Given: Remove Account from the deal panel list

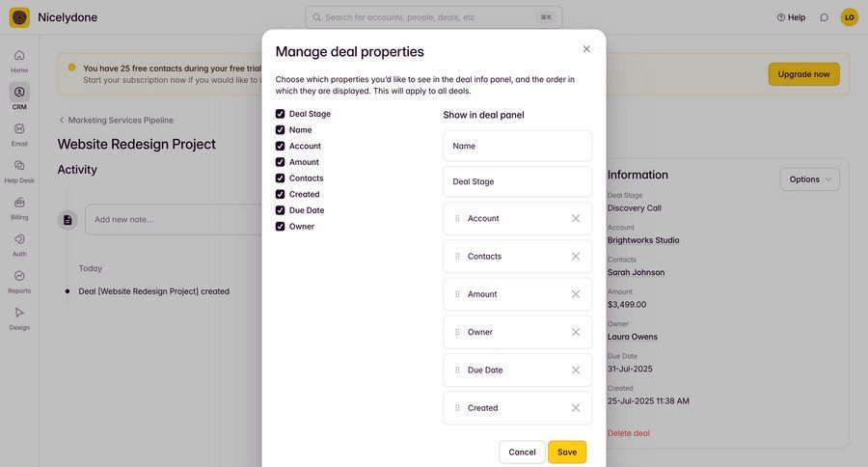Looking at the screenshot, I should coord(576,218).
